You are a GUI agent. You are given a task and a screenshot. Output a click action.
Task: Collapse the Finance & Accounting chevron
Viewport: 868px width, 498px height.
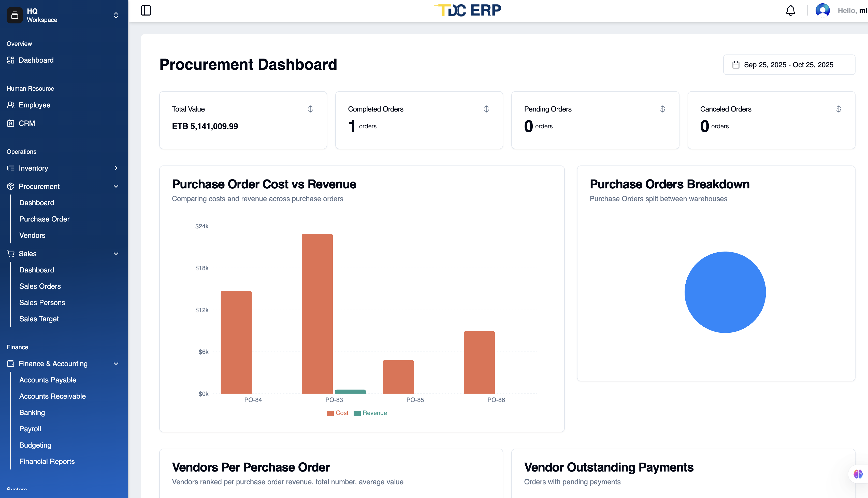[116, 364]
